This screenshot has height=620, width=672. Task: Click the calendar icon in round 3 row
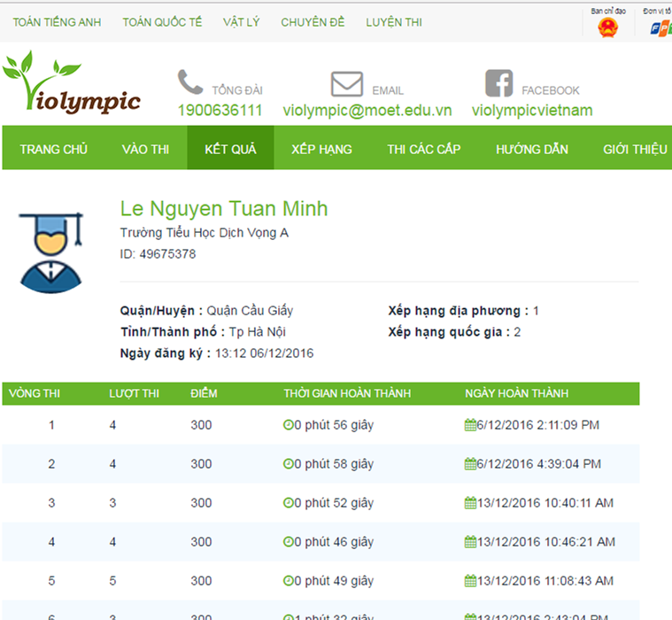pyautogui.click(x=470, y=503)
